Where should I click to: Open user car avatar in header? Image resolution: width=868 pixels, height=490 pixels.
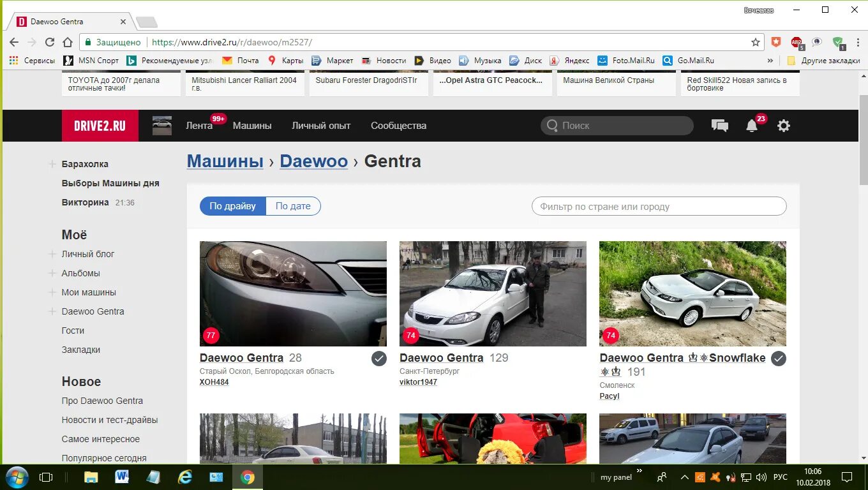(x=162, y=126)
